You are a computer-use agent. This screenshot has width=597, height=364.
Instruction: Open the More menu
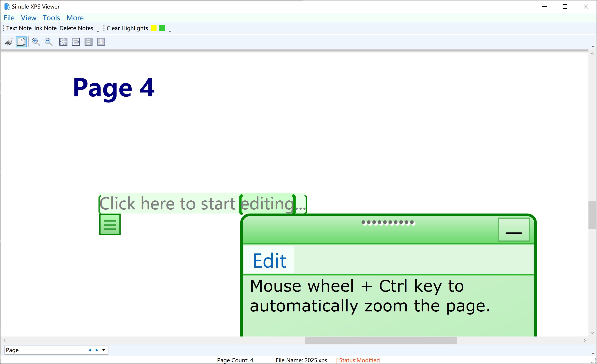[75, 18]
